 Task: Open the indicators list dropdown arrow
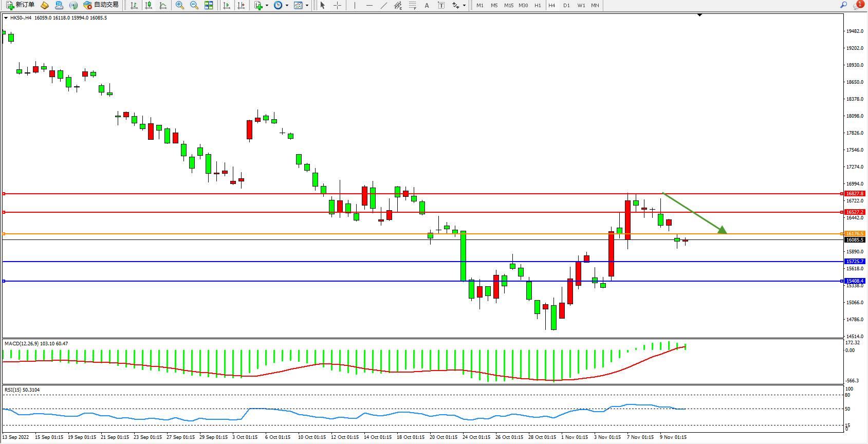[x=267, y=6]
